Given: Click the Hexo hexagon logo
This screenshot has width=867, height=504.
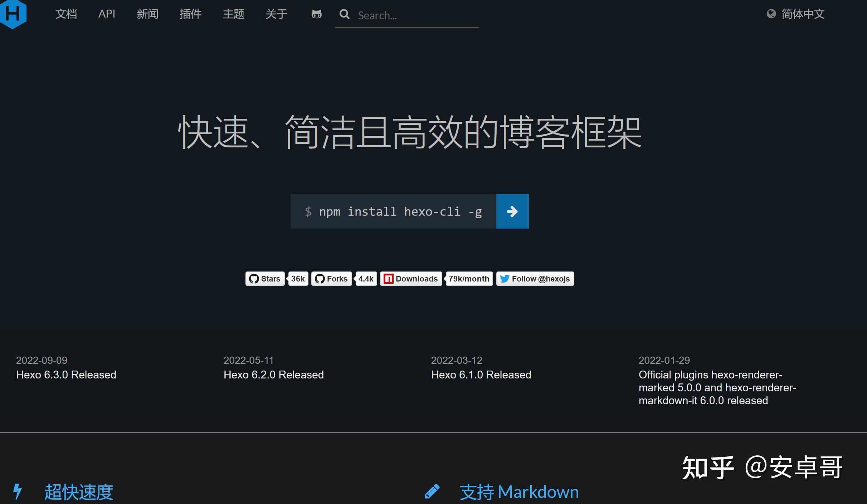Looking at the screenshot, I should (x=14, y=14).
